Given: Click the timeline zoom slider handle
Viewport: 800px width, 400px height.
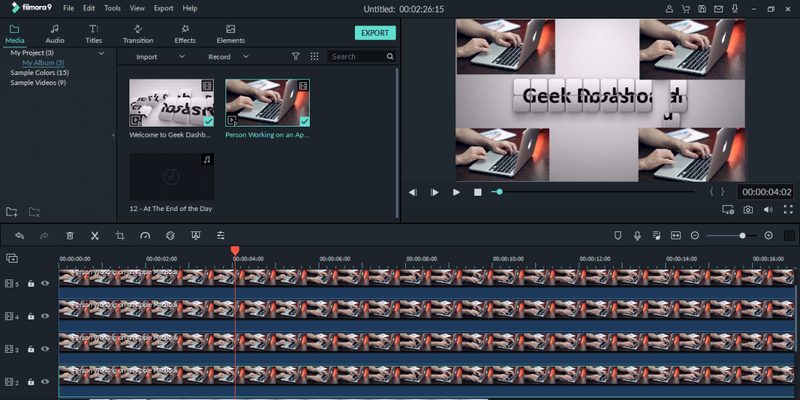Looking at the screenshot, I should [742, 236].
